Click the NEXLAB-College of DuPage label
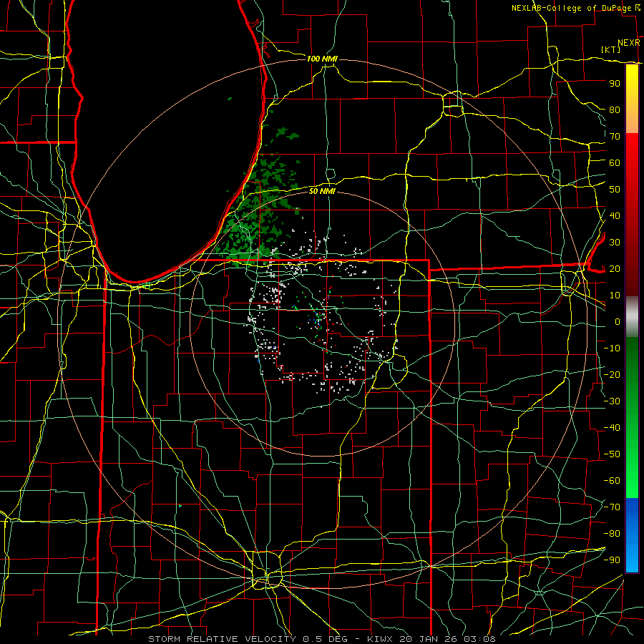The width and height of the screenshot is (644, 644). [x=571, y=8]
